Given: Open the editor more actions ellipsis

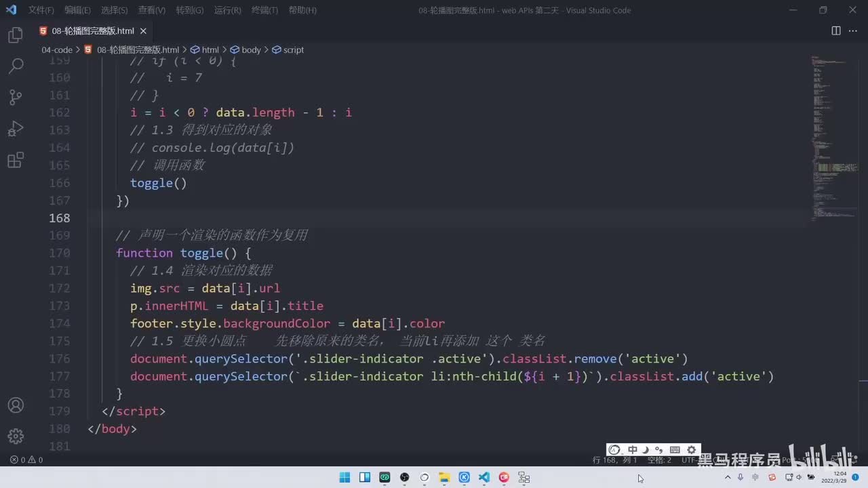Looking at the screenshot, I should click(x=854, y=31).
